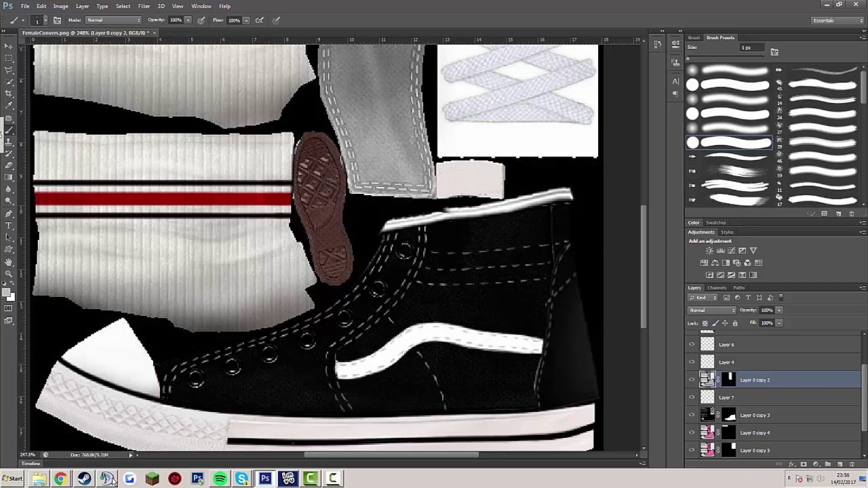The width and height of the screenshot is (868, 488).
Task: Add a Levels adjustment
Action: point(720,251)
